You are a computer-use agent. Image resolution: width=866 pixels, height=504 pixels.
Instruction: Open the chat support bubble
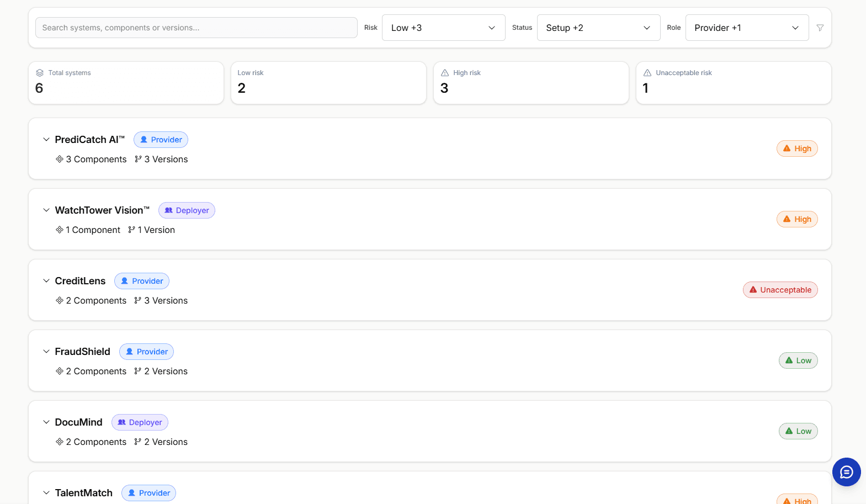point(846,472)
